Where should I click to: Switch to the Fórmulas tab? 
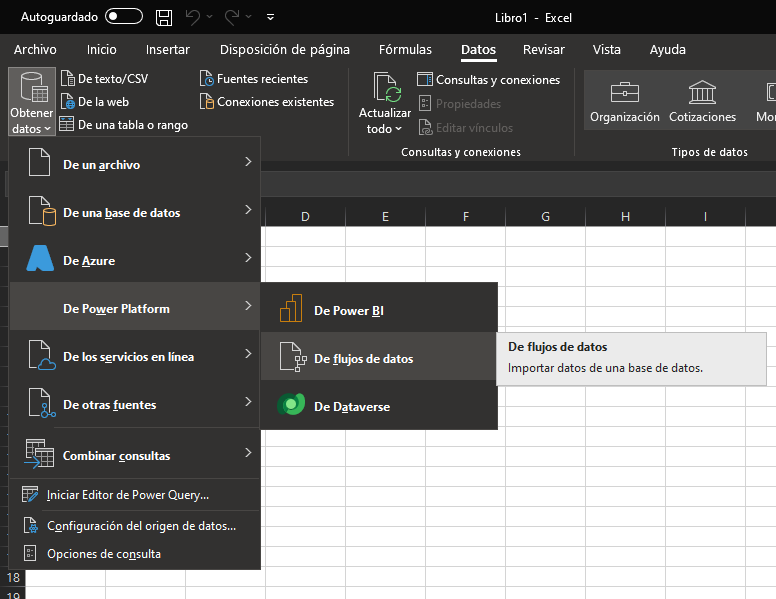[405, 50]
